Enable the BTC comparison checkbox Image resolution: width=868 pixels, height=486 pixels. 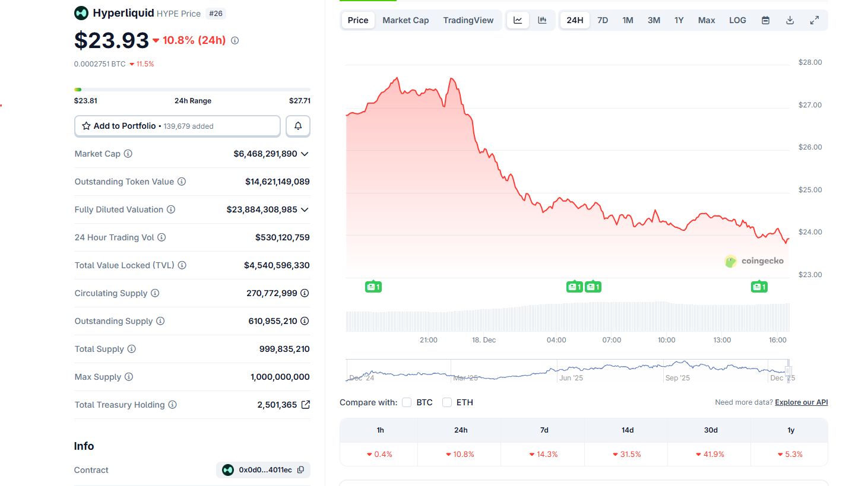click(x=407, y=402)
